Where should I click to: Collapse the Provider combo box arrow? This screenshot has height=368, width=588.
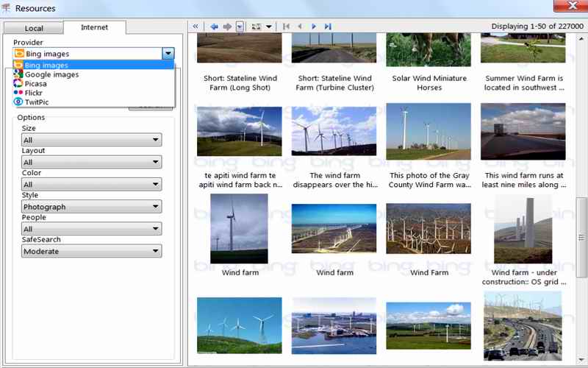pyautogui.click(x=168, y=53)
